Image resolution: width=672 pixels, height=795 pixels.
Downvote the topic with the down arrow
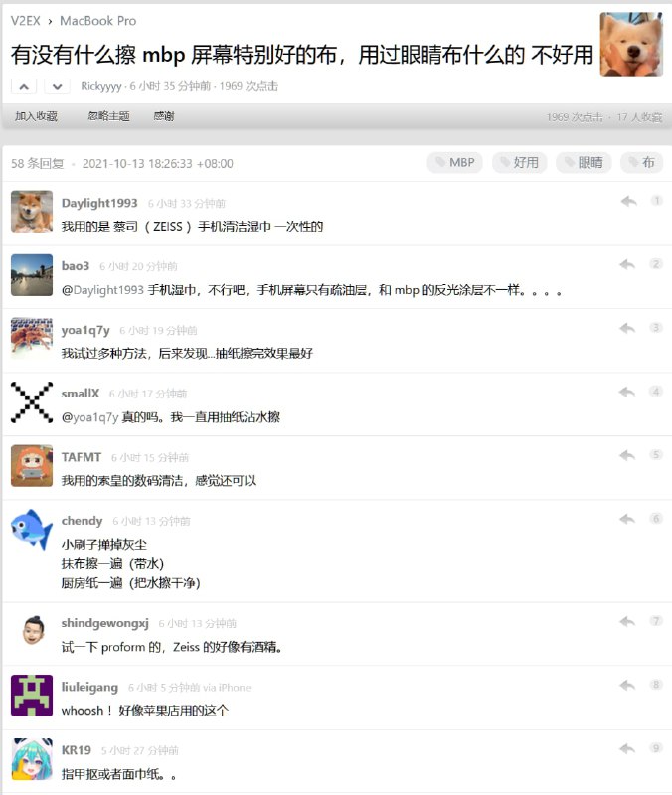click(x=57, y=86)
